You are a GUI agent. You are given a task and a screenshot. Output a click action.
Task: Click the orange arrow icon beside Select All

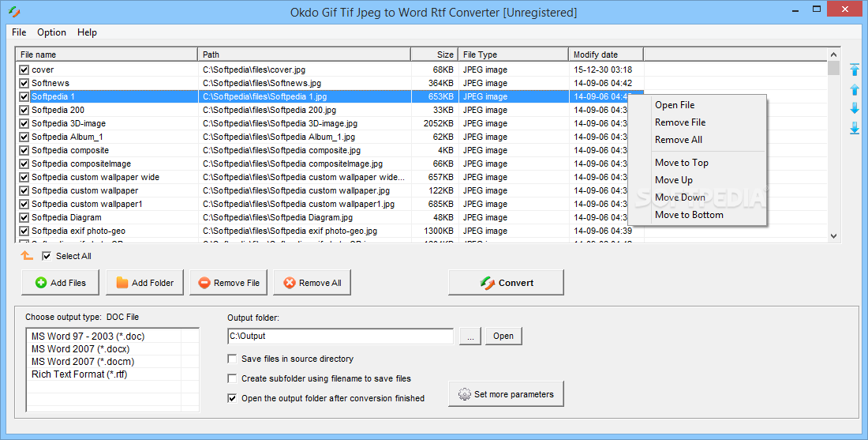[x=27, y=255]
